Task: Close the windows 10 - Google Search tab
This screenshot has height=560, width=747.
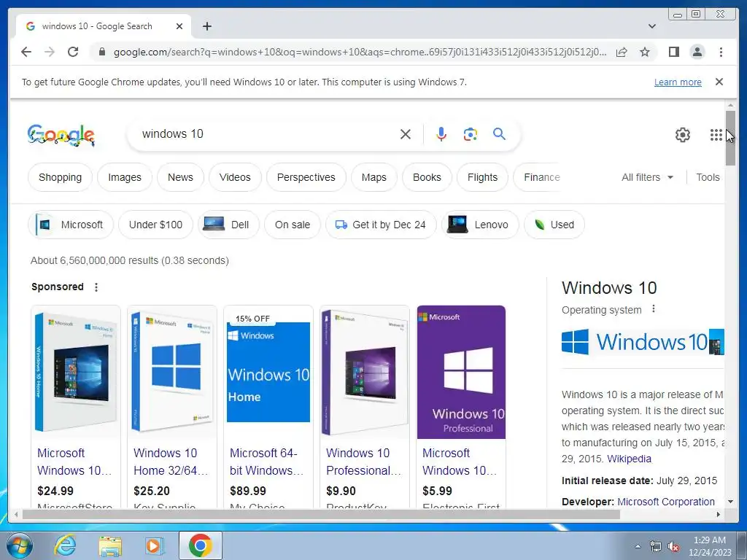Action: pyautogui.click(x=179, y=26)
